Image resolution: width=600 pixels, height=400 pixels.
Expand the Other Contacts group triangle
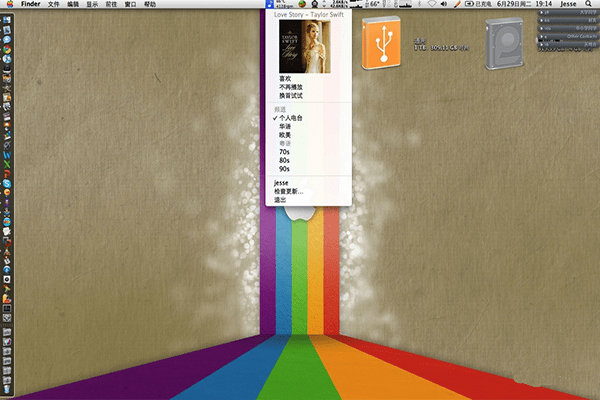(x=541, y=37)
